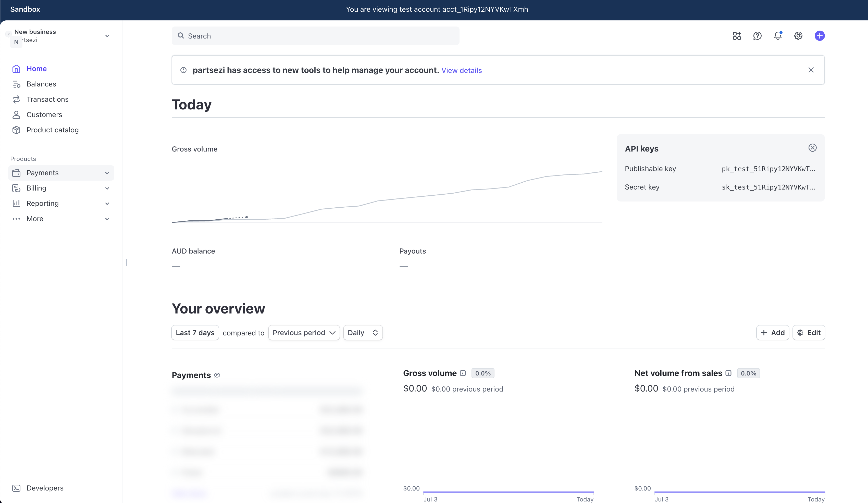868x503 pixels.
Task: Click the purple plus create button
Action: click(820, 36)
